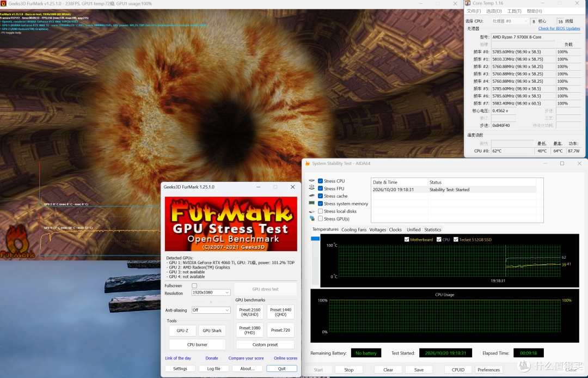Open AIDA64 Preferences
The height and width of the screenshot is (378, 588).
tap(488, 370)
